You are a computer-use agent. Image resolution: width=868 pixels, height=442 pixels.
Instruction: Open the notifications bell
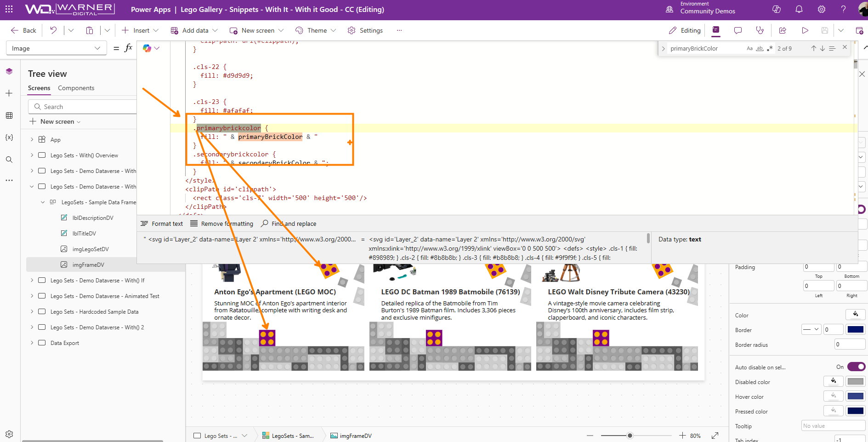(x=799, y=9)
